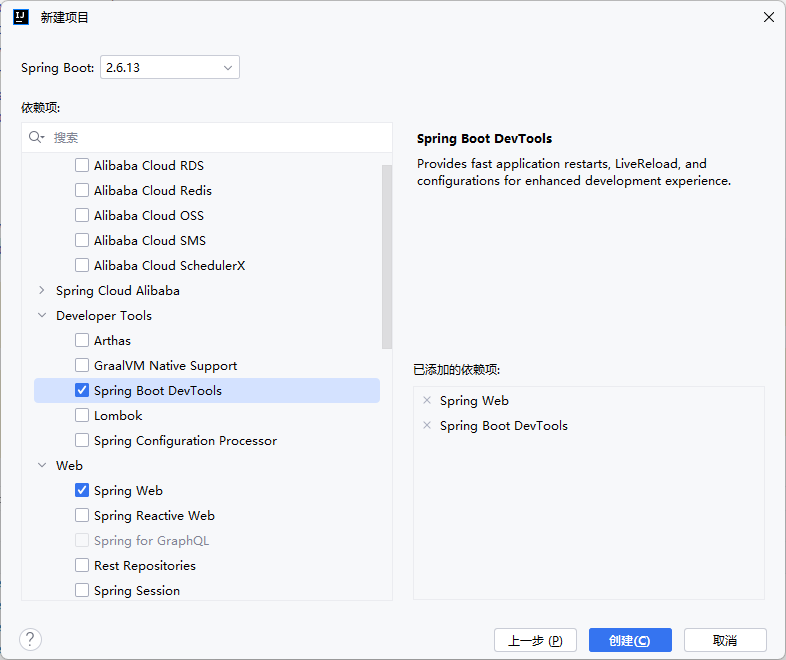This screenshot has width=786, height=660.
Task: Expand the Spring Cloud Alibaba group
Action: point(42,290)
